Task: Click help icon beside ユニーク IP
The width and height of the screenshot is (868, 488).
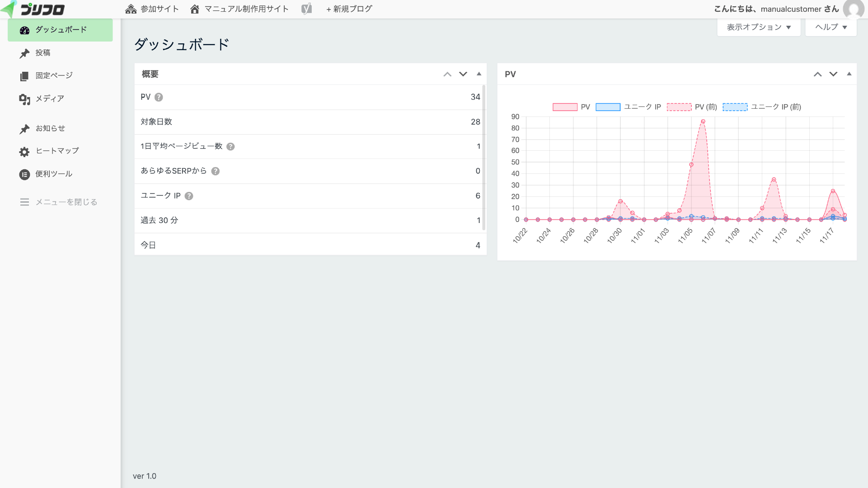Action: [189, 196]
